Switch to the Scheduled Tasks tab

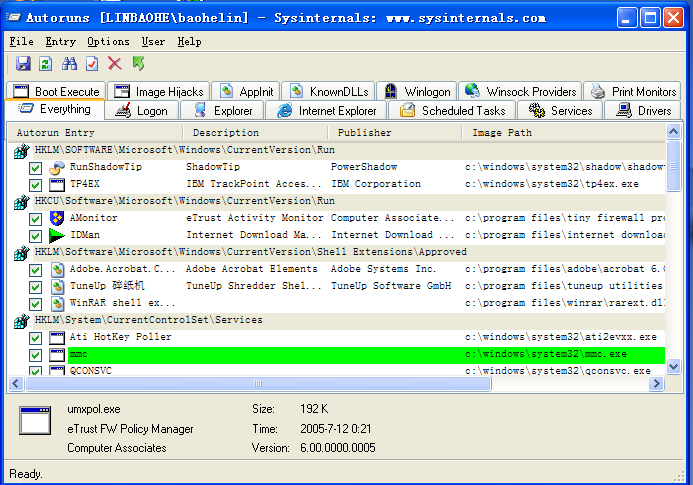click(x=452, y=111)
